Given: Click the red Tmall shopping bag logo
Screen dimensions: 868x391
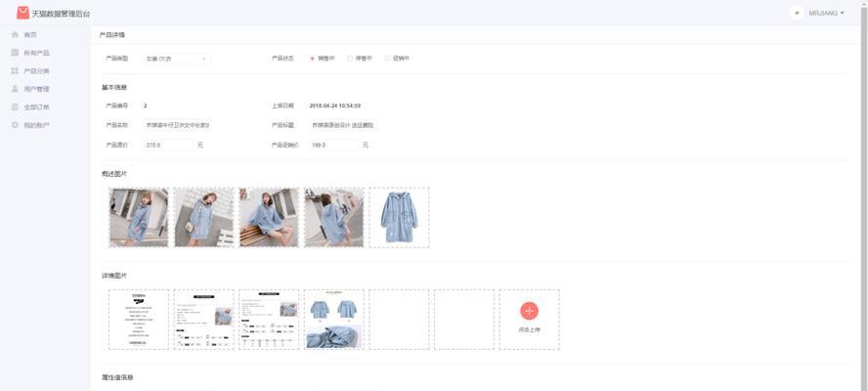Looking at the screenshot, I should pos(22,13).
